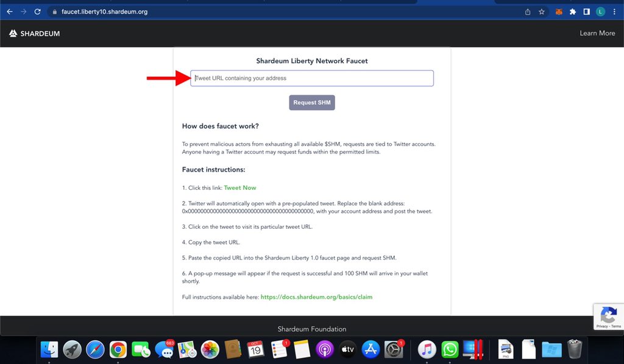Click the Shardeum logo
Image resolution: width=624 pixels, height=364 pixels.
click(13, 33)
